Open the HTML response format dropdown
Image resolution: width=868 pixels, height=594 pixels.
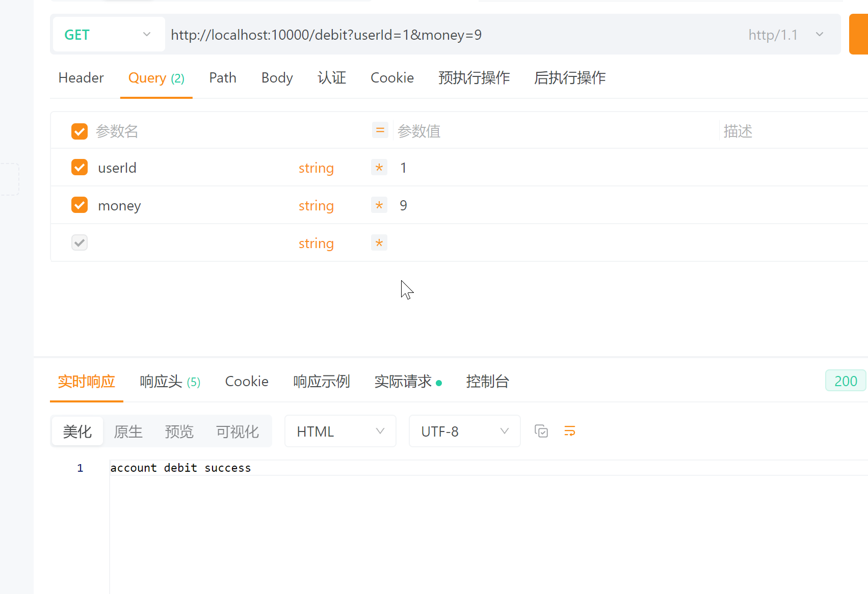[340, 431]
